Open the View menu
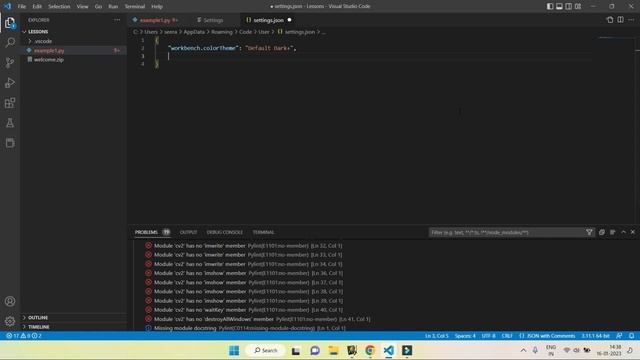The height and width of the screenshot is (360, 640). (82, 7)
